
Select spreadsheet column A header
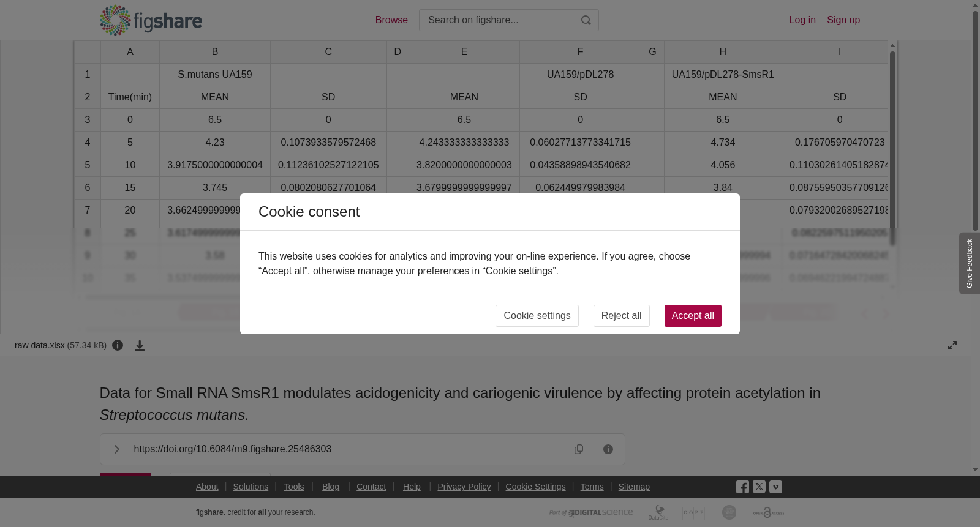click(130, 52)
